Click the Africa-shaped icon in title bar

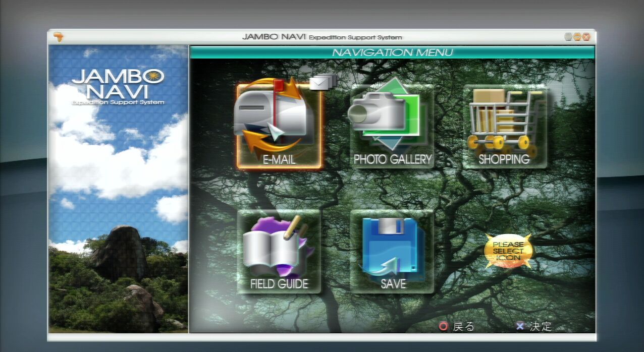point(59,37)
